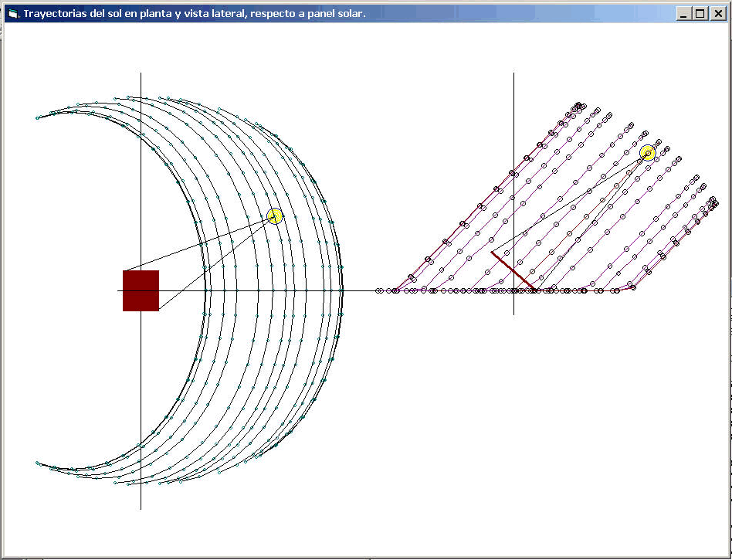Close the Trayectorias del sol window
732x560 pixels.
pos(717,14)
